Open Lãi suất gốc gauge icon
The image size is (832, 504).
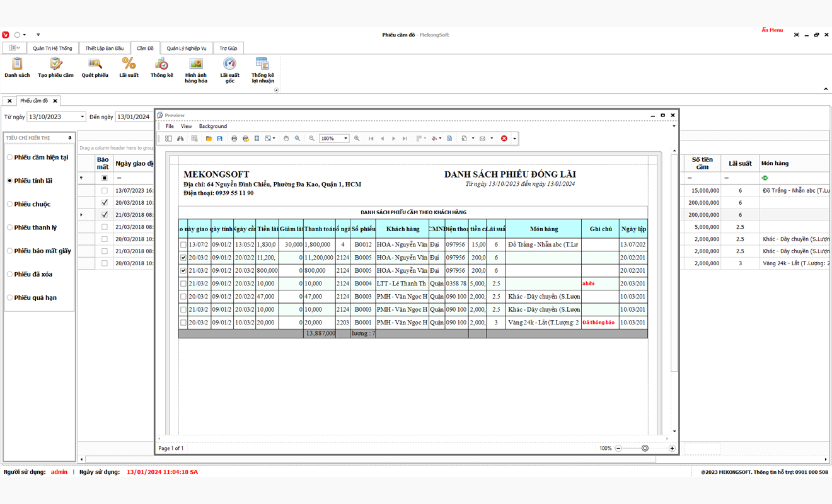click(x=229, y=70)
